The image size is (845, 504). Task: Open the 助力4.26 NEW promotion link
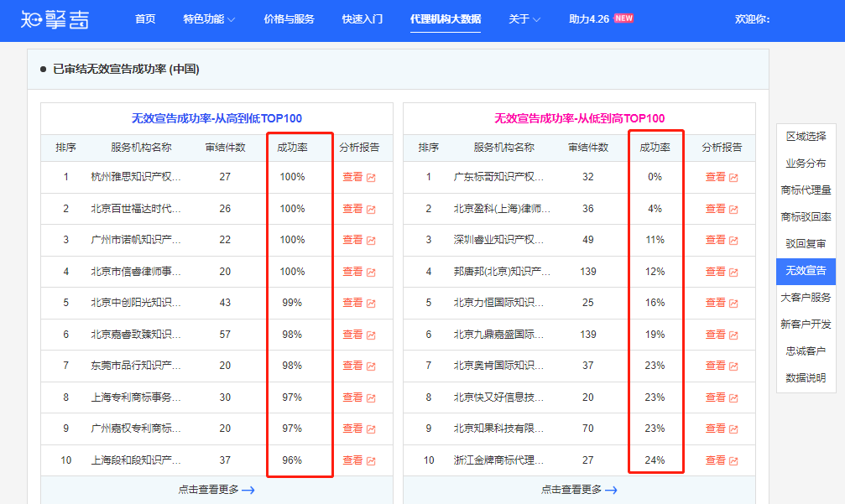(601, 18)
